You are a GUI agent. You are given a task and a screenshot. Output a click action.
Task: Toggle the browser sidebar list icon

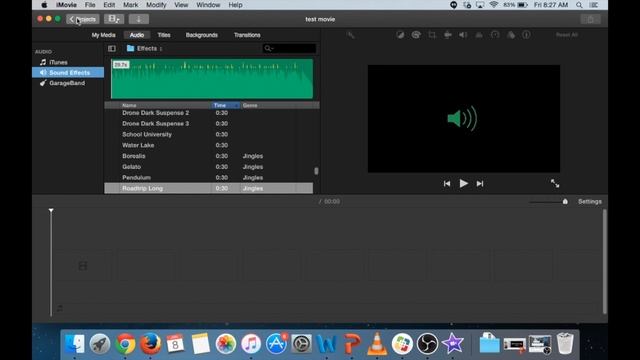coord(112,49)
